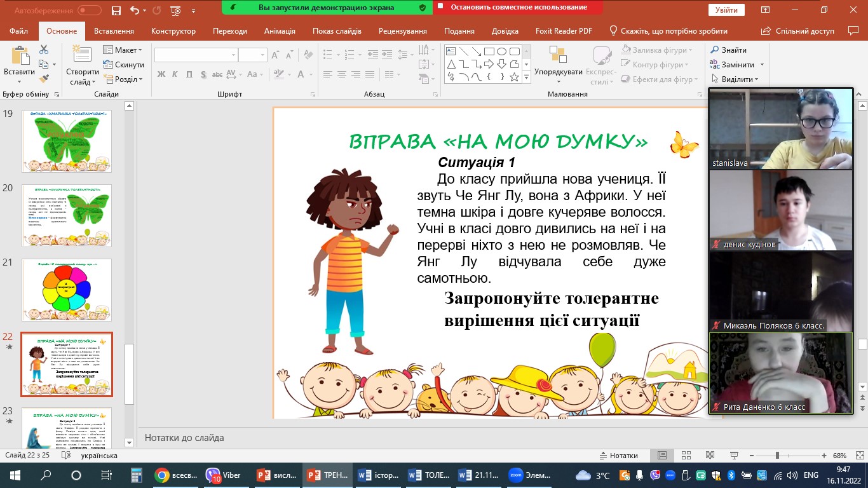The image size is (868, 488).
Task: Click the normal view icon in status bar
Action: 661,456
